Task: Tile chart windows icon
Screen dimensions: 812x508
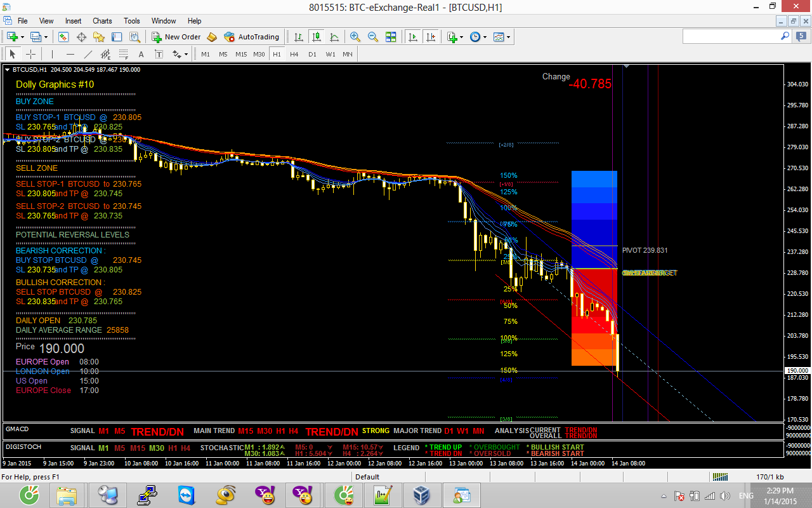Action: coord(391,37)
